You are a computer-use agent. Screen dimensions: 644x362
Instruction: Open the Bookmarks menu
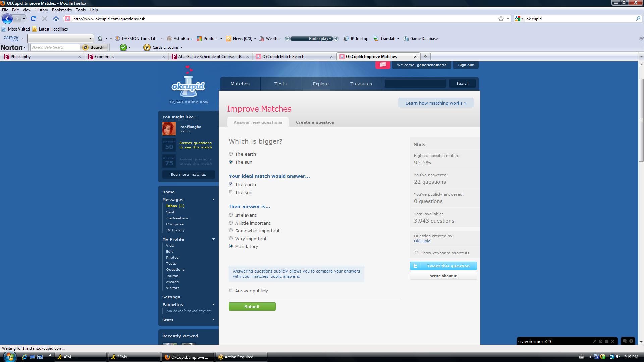62,10
